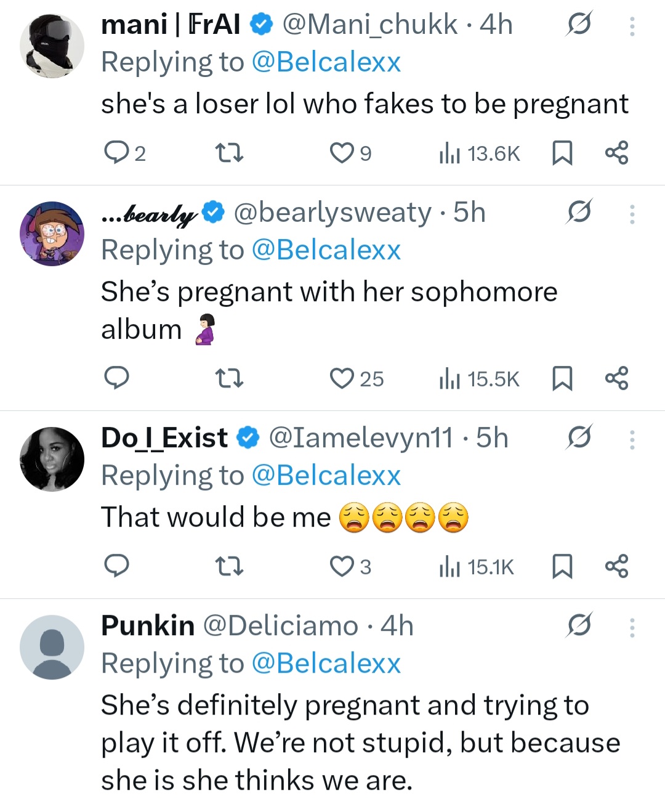Image resolution: width=665 pixels, height=812 pixels.
Task: Share the Do_I_Exist tweet
Action: coord(616,566)
